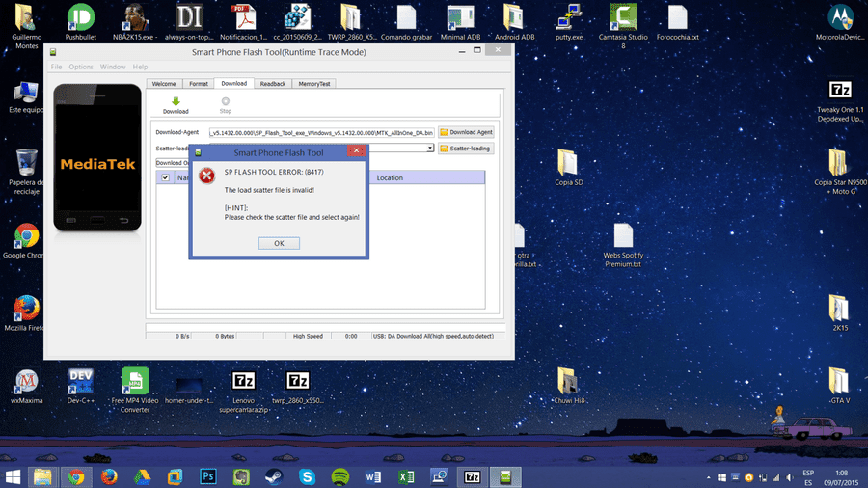Open the download mode dropdown

[173, 163]
